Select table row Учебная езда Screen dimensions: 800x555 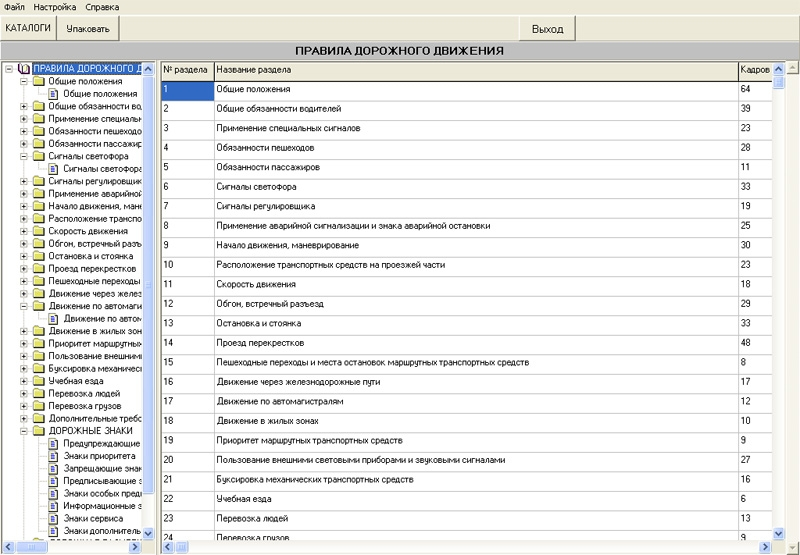466,499
